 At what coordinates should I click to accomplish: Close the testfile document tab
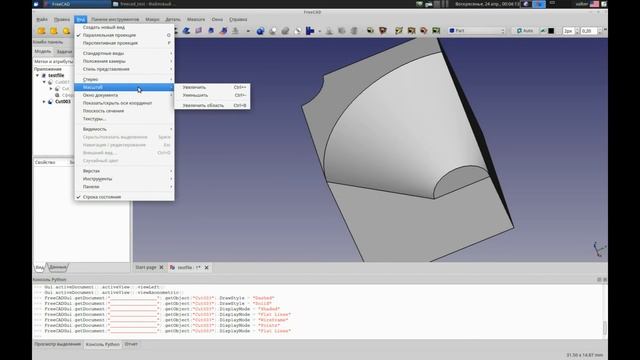pos(207,267)
